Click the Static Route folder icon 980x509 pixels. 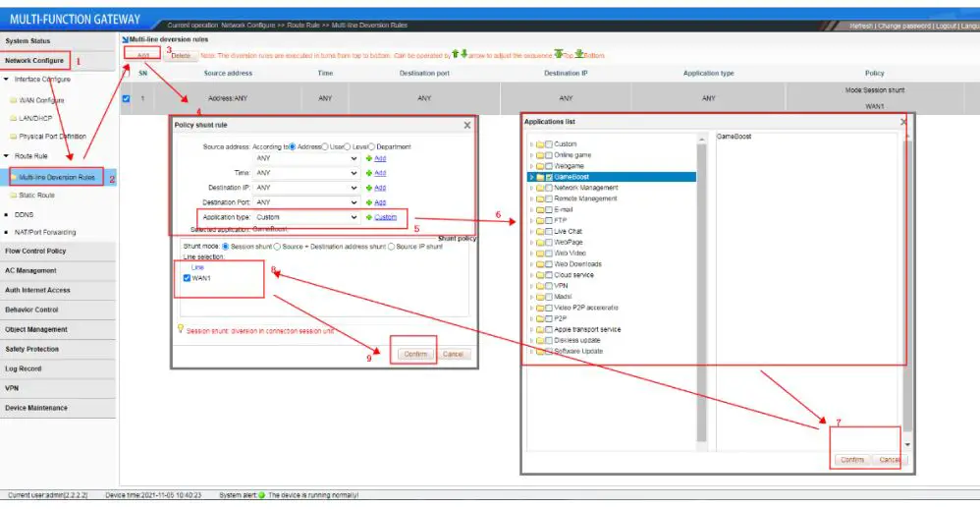coord(14,196)
